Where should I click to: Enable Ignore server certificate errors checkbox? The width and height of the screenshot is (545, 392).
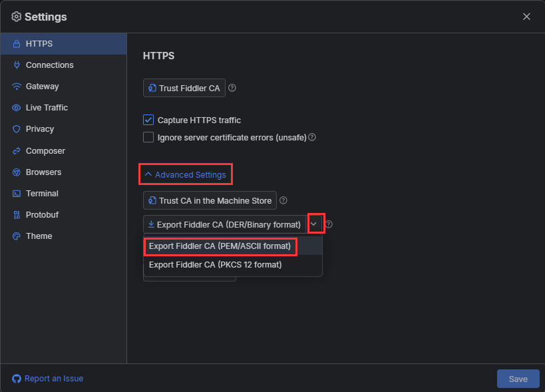click(x=148, y=137)
